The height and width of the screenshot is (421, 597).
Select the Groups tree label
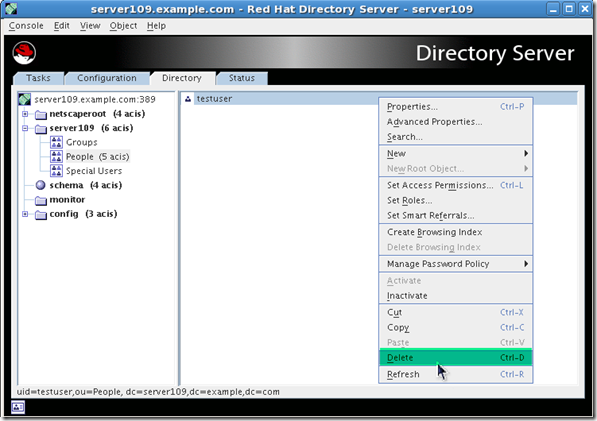click(x=81, y=142)
